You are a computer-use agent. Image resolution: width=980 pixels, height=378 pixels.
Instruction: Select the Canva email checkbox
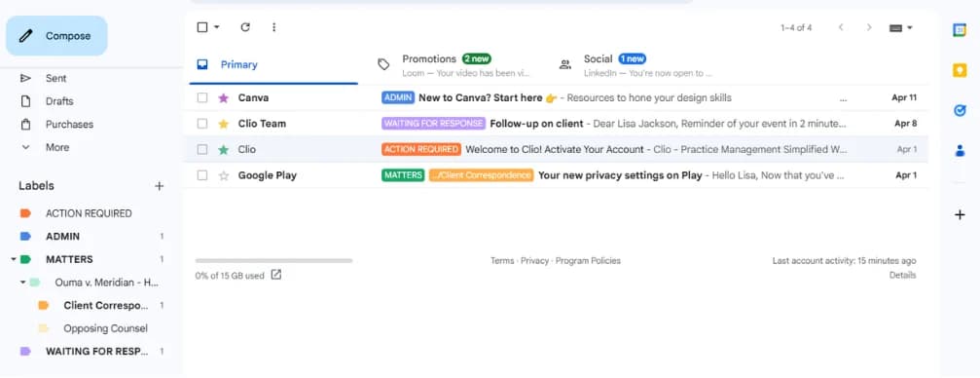pos(201,97)
